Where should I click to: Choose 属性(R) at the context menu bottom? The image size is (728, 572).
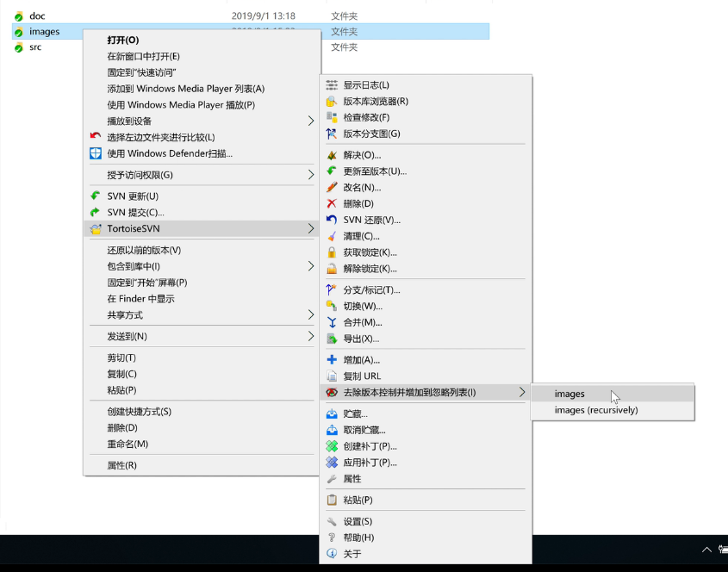pos(202,465)
